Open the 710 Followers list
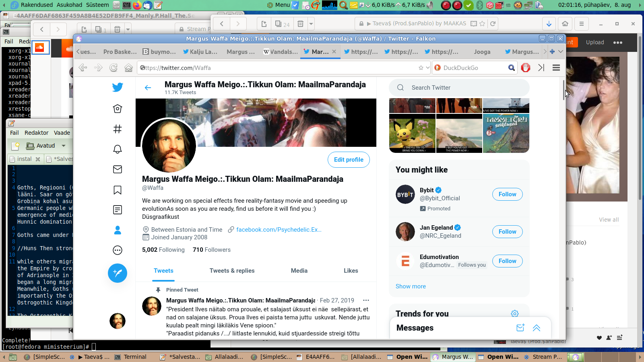The image size is (644, 362). (x=212, y=250)
